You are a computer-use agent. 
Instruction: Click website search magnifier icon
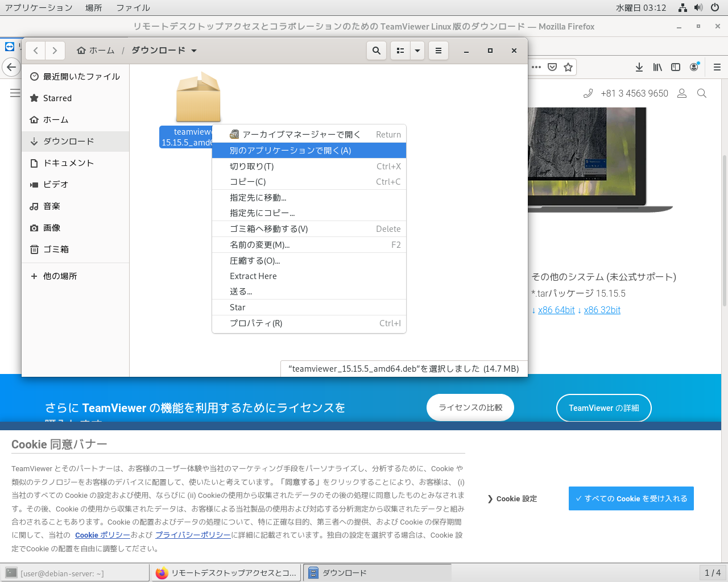(702, 93)
